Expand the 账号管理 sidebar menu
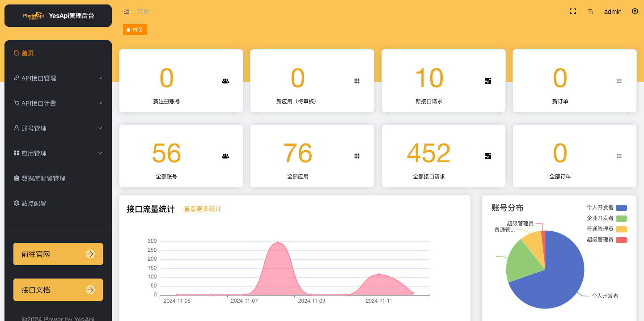The width and height of the screenshot is (644, 321). coord(58,128)
